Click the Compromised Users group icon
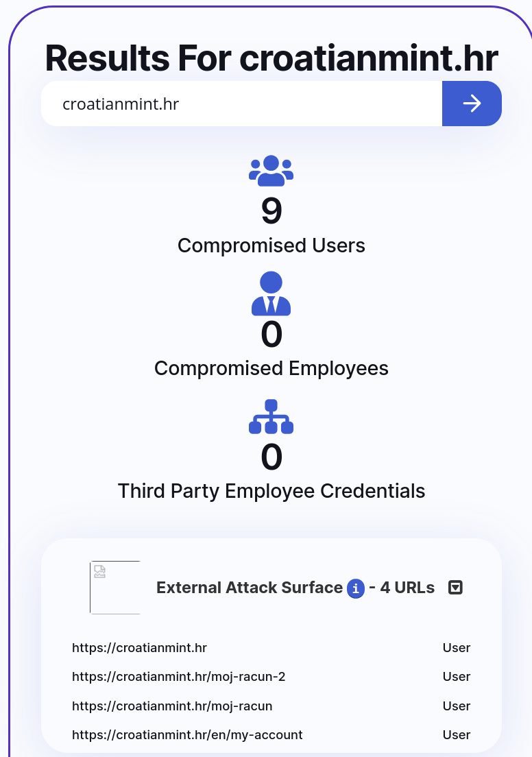The image size is (532, 757). pos(271,171)
